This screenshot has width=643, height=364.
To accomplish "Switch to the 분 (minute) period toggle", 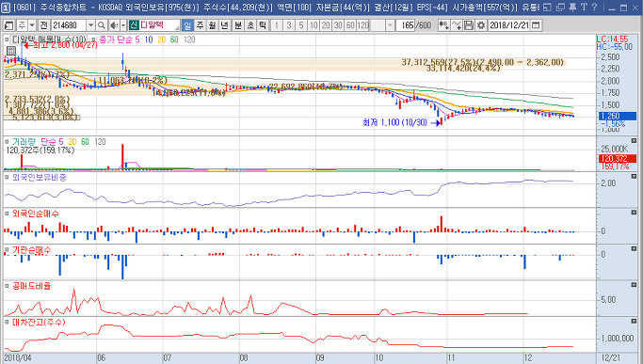I will (238, 25).
